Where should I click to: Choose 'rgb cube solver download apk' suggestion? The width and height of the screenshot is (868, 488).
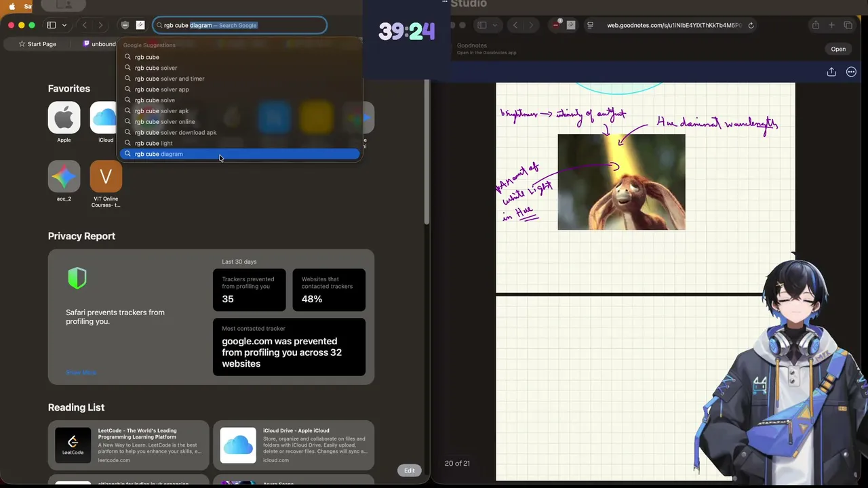[x=240, y=133]
